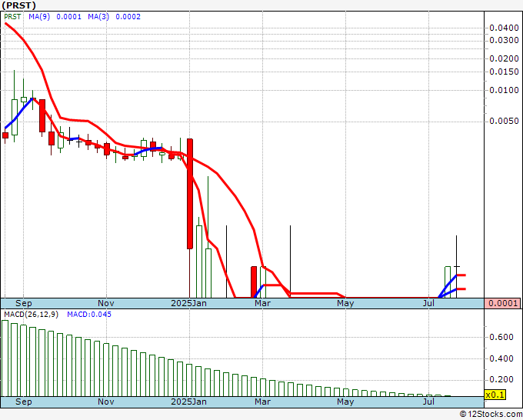Click the tall red January 2025 candlestick

[190, 194]
